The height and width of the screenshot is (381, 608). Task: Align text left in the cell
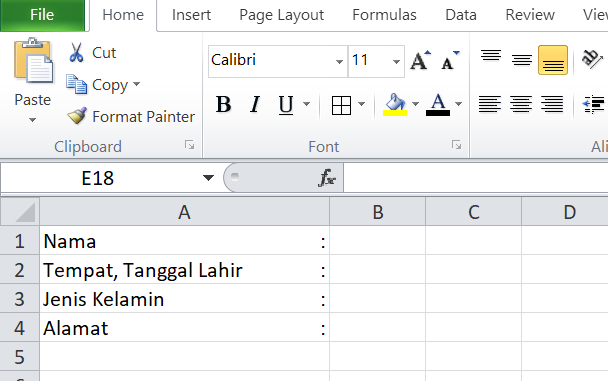pyautogui.click(x=490, y=104)
